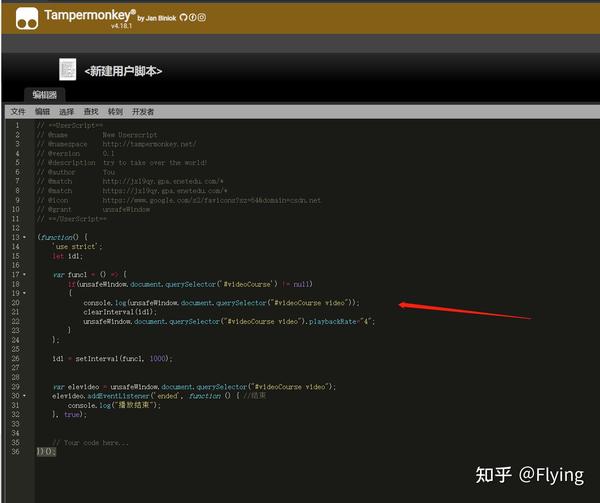Image resolution: width=600 pixels, height=503 pixels.
Task: Click the <新建用户脚本> title
Action: (x=123, y=71)
